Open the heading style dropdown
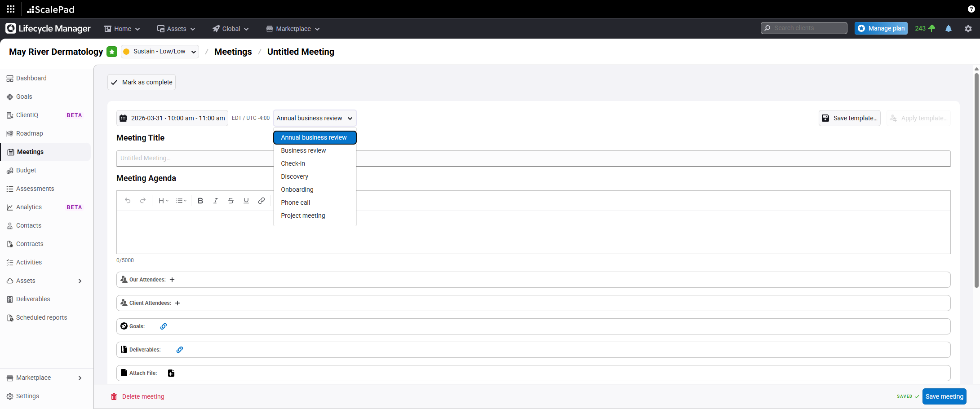 click(x=163, y=201)
